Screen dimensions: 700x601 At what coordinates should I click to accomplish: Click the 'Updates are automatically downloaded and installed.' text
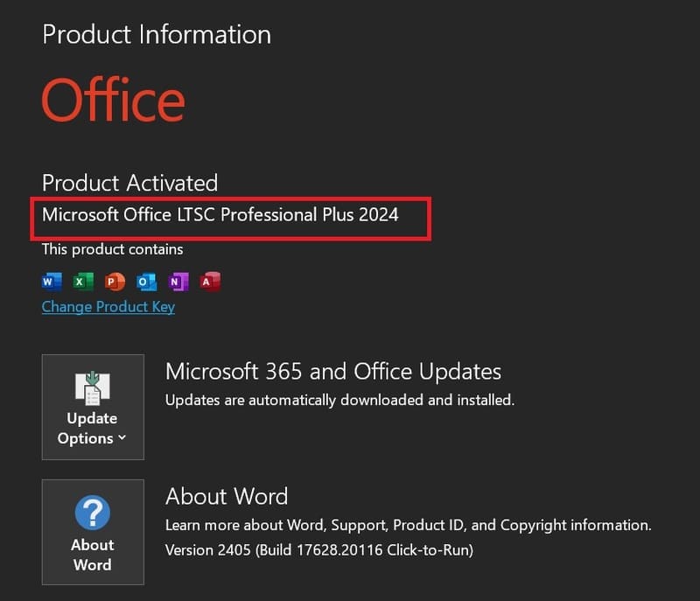339,400
